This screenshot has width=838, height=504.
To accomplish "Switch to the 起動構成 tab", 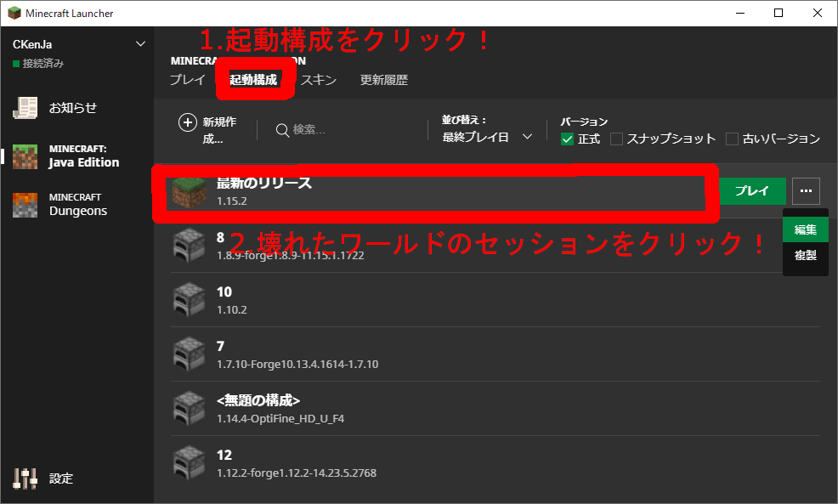I will [253, 80].
